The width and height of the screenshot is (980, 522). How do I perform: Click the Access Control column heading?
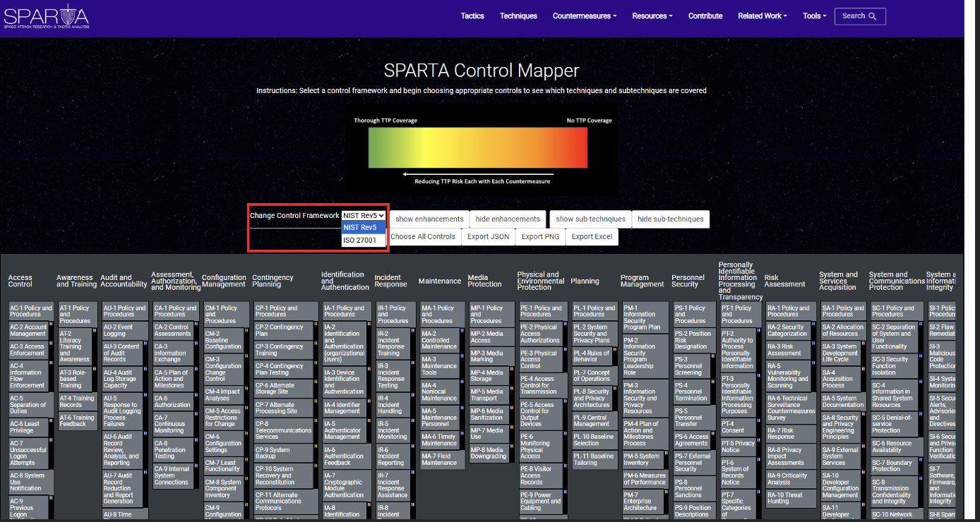coord(20,281)
